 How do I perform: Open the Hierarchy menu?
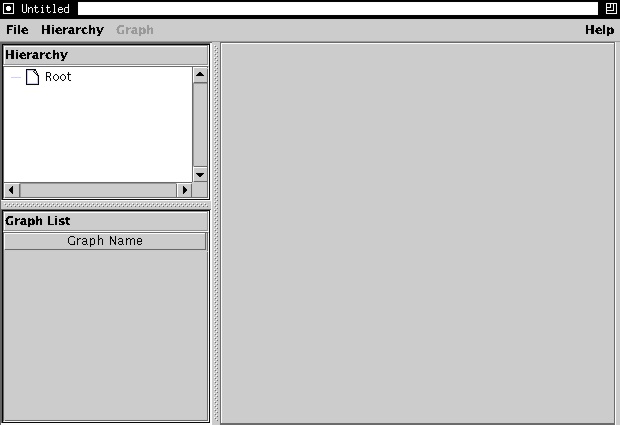point(72,30)
